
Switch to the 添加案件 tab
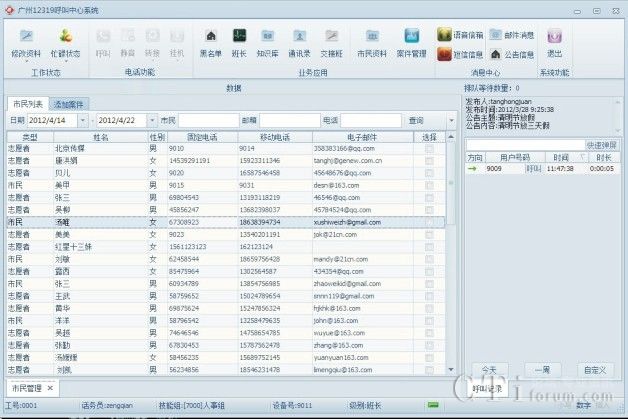(x=70, y=104)
